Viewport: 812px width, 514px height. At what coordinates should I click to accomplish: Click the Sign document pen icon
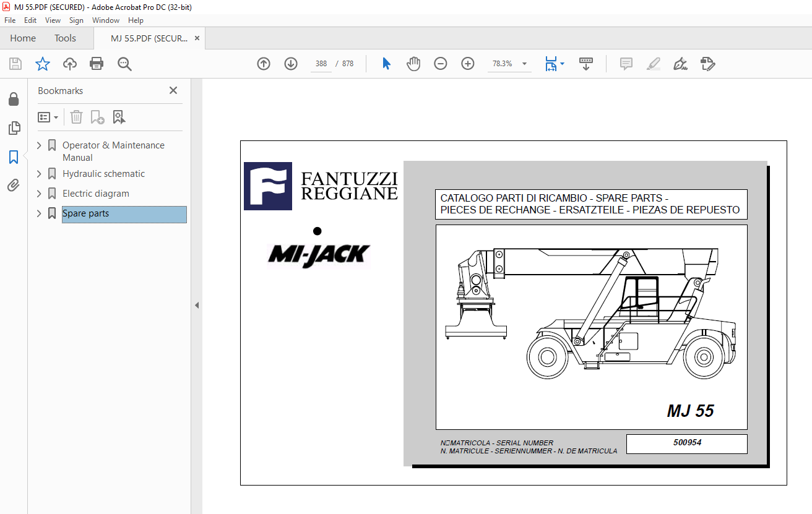[680, 64]
